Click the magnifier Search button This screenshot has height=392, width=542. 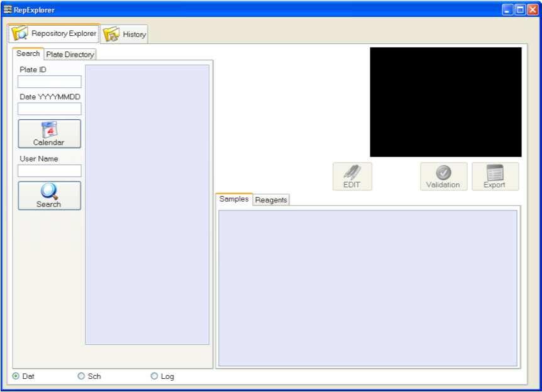(x=50, y=196)
